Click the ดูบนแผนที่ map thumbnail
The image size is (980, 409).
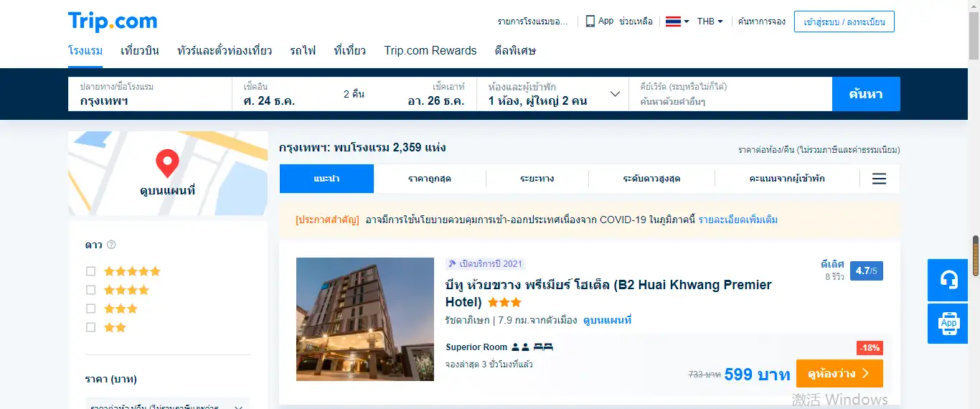click(168, 174)
